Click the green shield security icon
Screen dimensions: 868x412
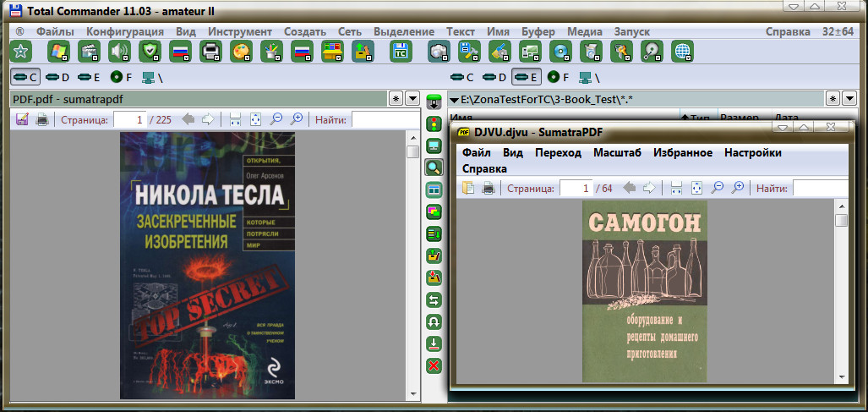150,52
